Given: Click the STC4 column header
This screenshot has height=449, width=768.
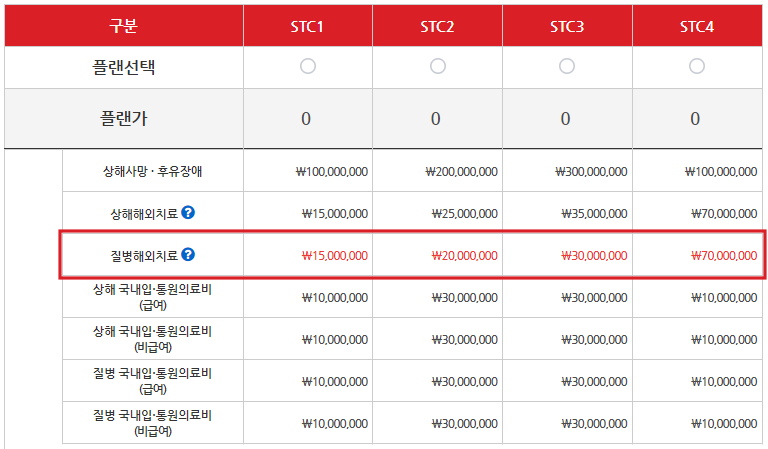Looking at the screenshot, I should coord(697,26).
